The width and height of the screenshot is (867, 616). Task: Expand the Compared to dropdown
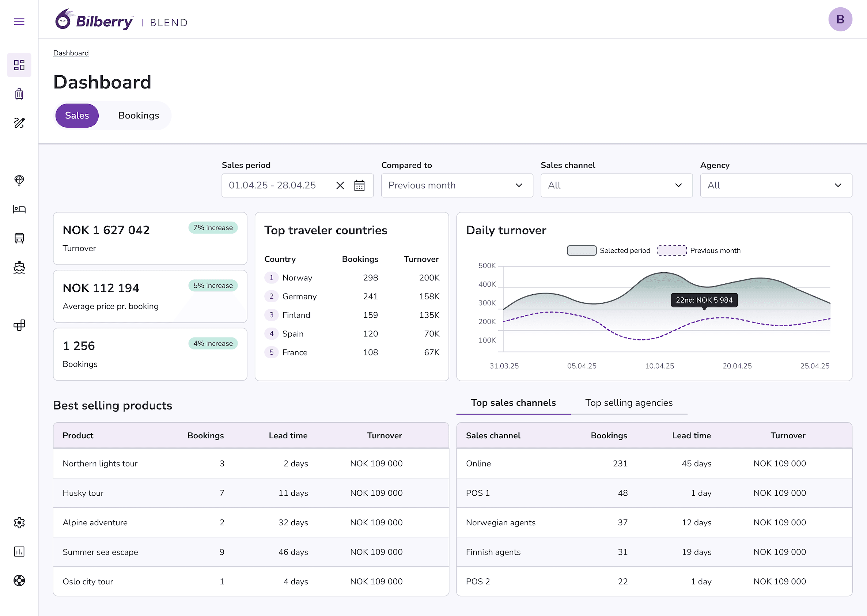(x=457, y=185)
